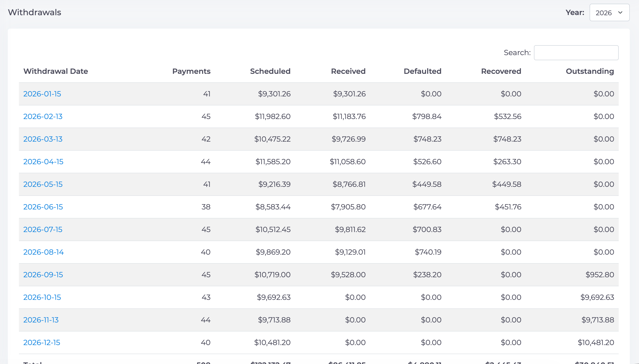Select Received amount $9,726.99
639x364 pixels.
349,139
